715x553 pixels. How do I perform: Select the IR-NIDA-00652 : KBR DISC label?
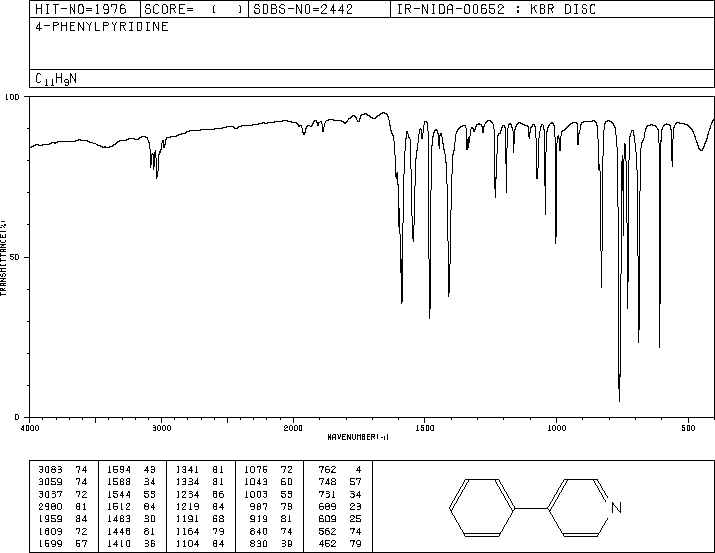click(x=496, y=9)
